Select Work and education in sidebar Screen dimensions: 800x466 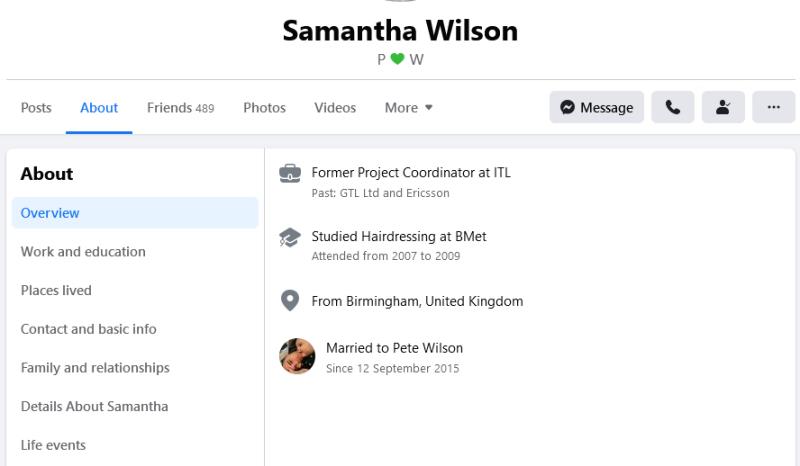pyautogui.click(x=83, y=252)
